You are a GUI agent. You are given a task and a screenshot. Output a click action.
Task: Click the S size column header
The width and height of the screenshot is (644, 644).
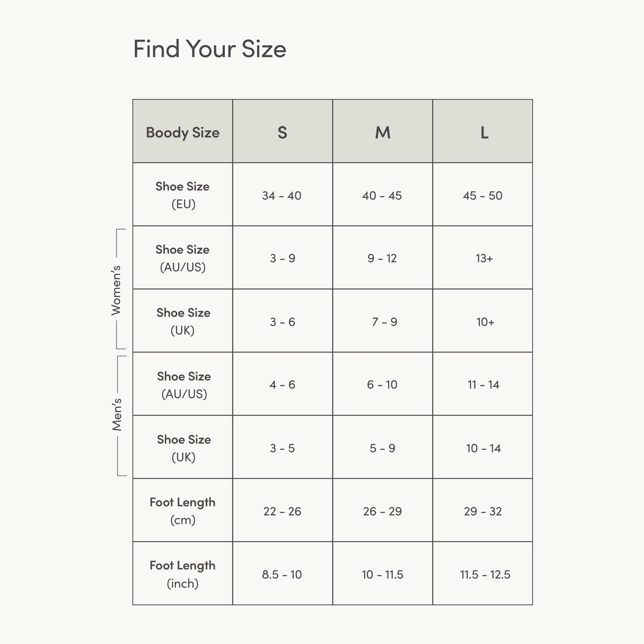point(282,131)
